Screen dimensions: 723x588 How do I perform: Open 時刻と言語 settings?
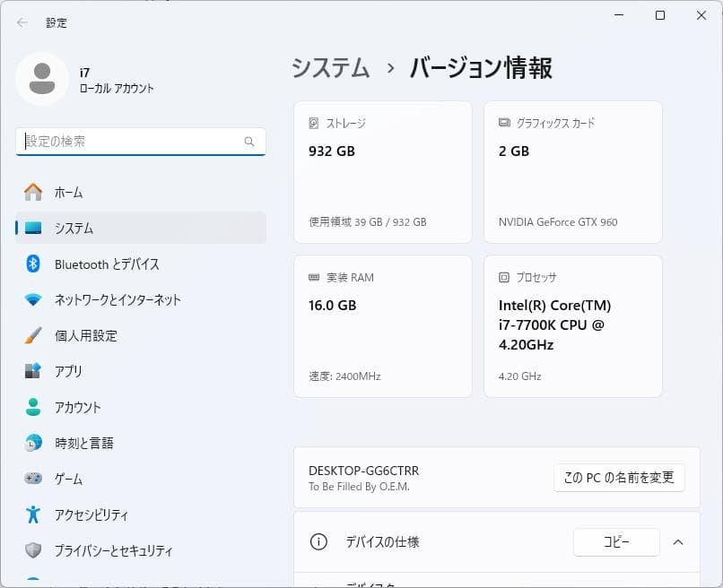click(x=32, y=443)
